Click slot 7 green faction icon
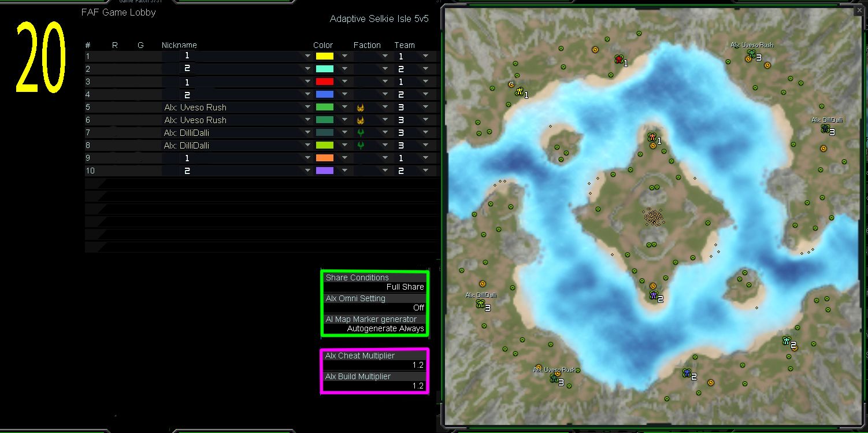 361,133
